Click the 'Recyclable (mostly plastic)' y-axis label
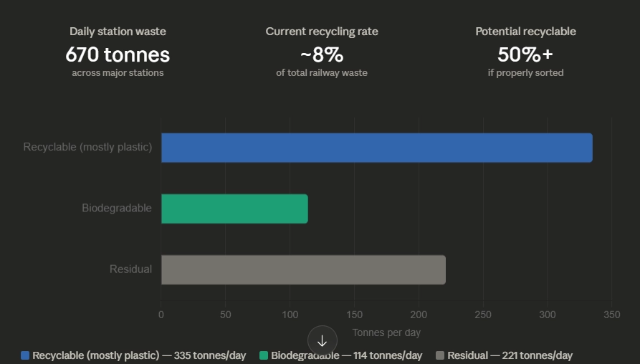 [87, 147]
